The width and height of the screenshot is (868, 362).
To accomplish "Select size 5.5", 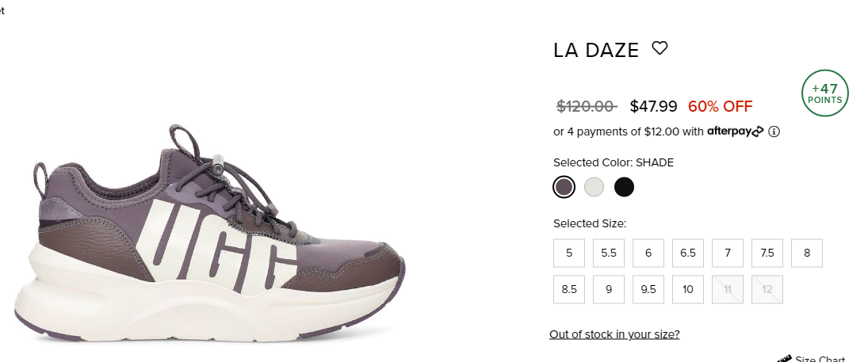I will point(609,253).
